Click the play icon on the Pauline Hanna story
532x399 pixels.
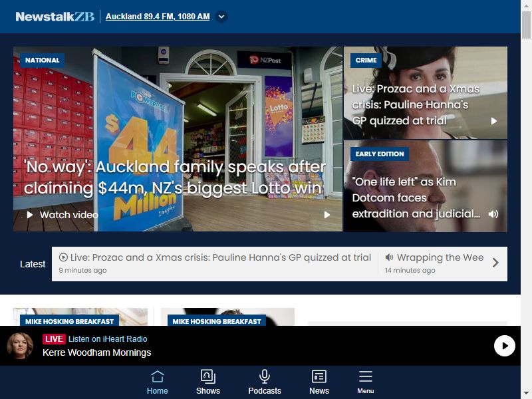pyautogui.click(x=494, y=121)
